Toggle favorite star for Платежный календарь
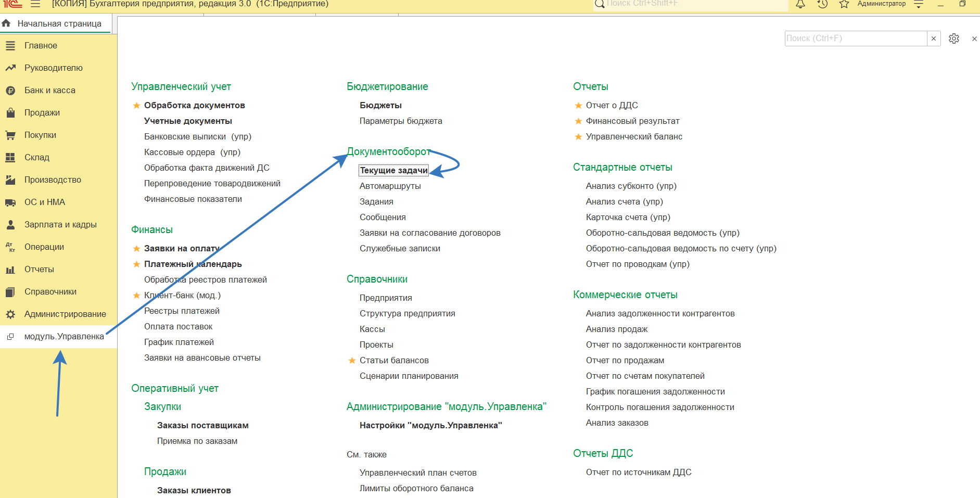Image resolution: width=980 pixels, height=498 pixels. coord(136,264)
